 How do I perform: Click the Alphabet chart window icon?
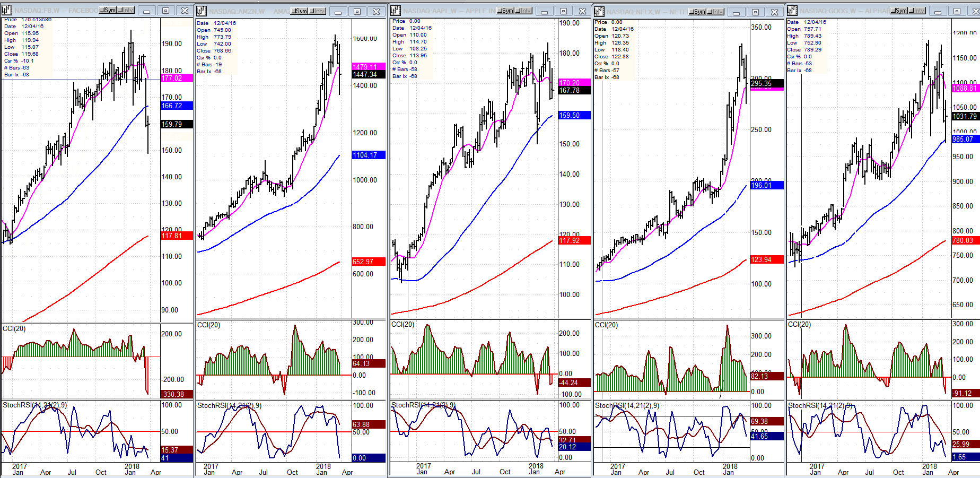point(792,11)
